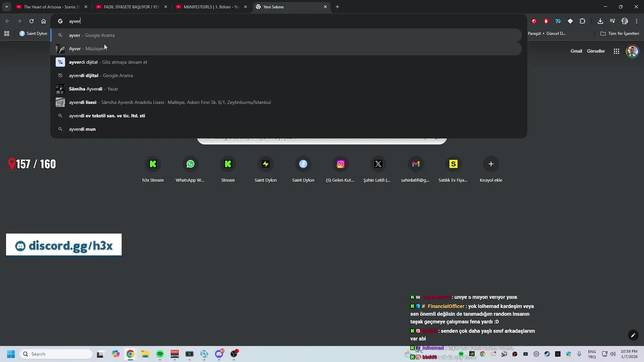
Task: Switch the ENG TRQ input language
Action: click(x=592, y=354)
